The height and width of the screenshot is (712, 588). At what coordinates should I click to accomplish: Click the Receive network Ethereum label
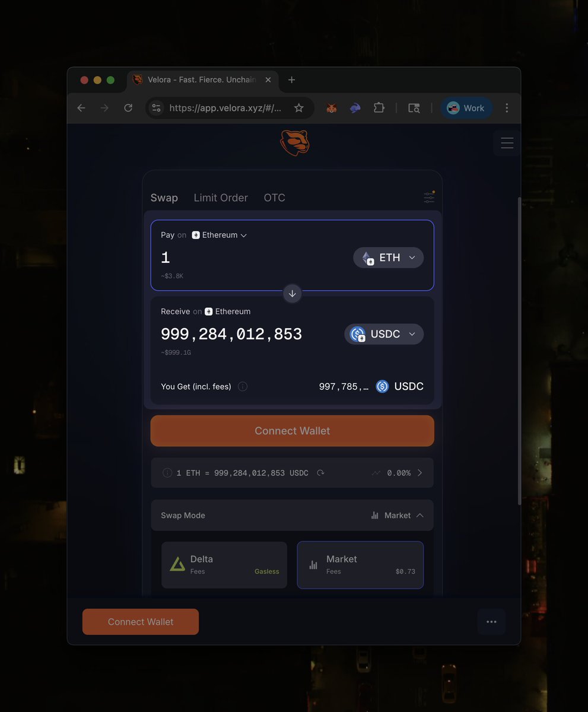tap(228, 311)
